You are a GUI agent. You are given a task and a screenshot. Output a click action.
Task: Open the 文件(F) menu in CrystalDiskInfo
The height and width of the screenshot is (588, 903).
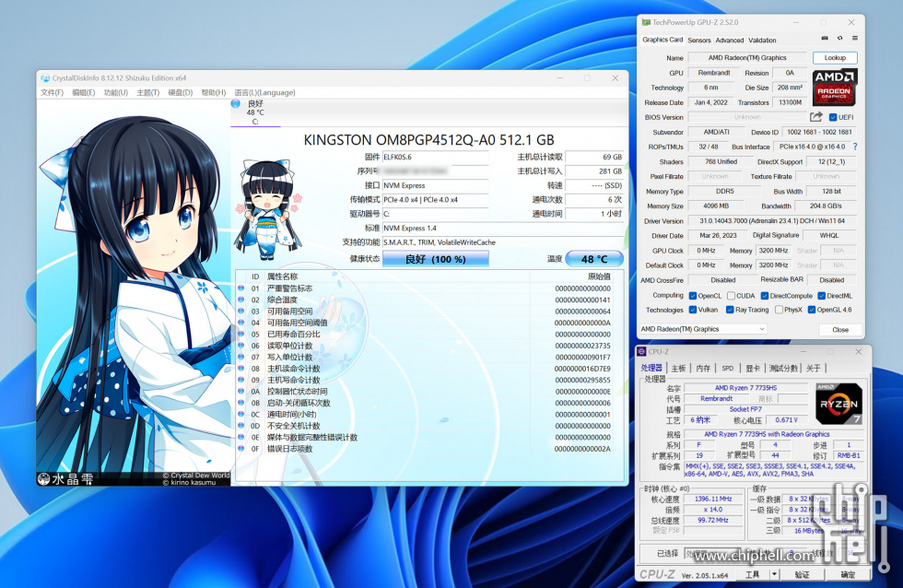pyautogui.click(x=52, y=93)
